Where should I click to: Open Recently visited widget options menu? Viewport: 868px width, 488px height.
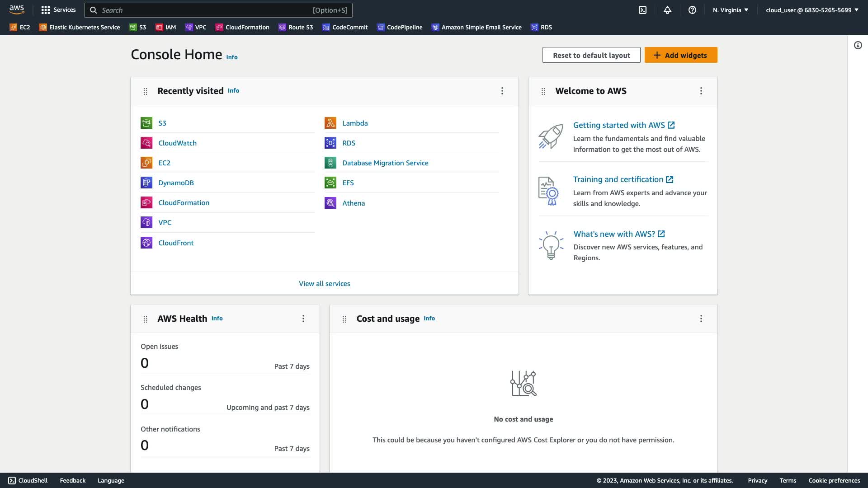point(502,91)
